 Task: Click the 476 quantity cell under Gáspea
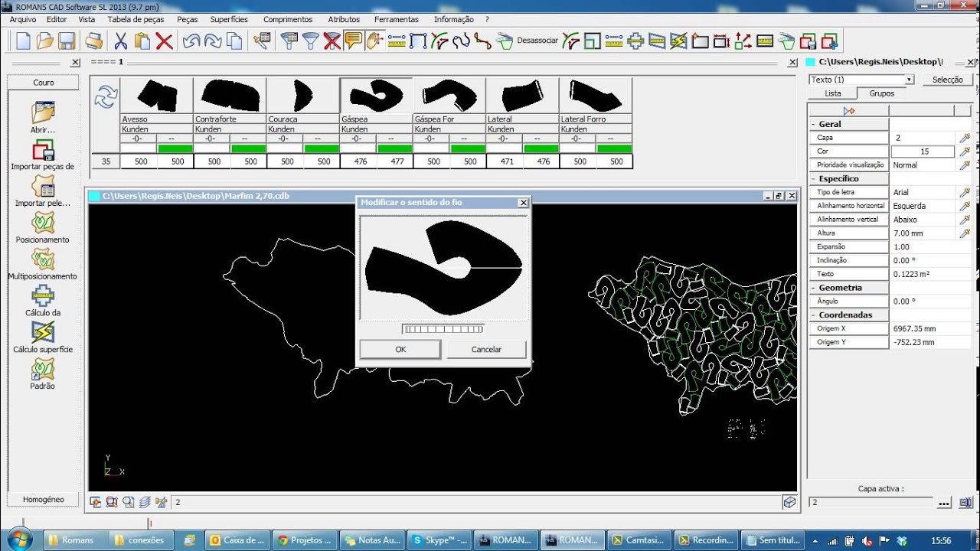[358, 161]
